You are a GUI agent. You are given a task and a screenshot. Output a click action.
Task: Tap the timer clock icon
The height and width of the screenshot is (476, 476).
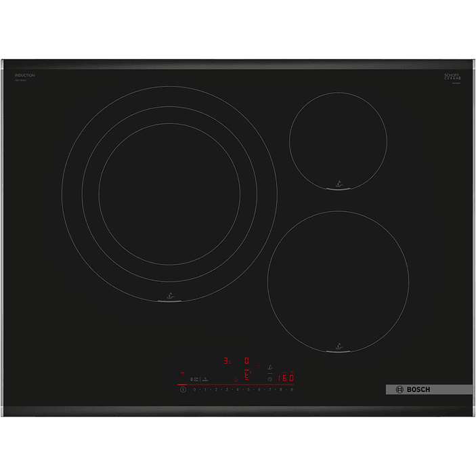pos(269,379)
